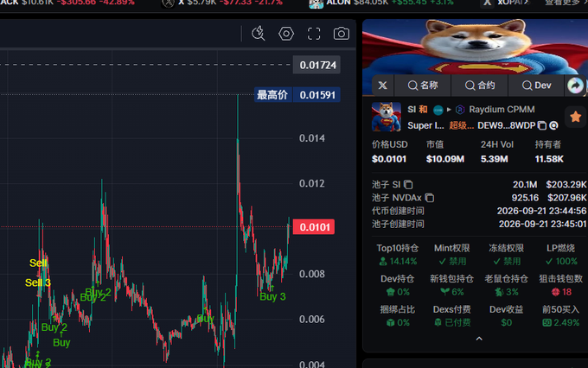Click the teal circular launchpad icon
Image resolution: width=588 pixels, height=368 pixels.
438,110
